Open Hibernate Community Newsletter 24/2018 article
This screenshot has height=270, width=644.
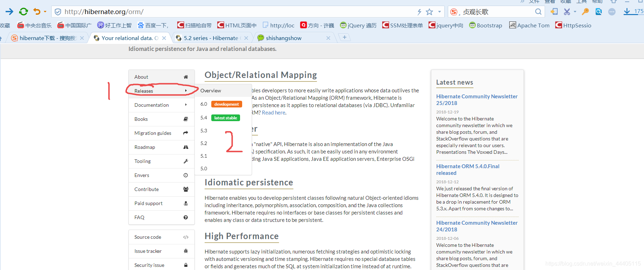(477, 226)
